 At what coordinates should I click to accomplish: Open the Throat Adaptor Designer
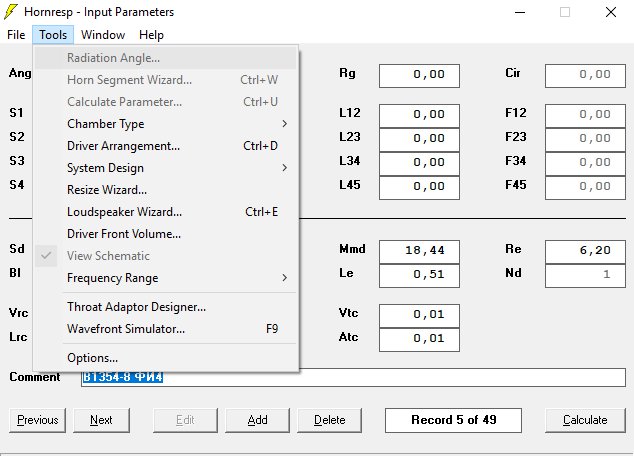(x=165, y=307)
